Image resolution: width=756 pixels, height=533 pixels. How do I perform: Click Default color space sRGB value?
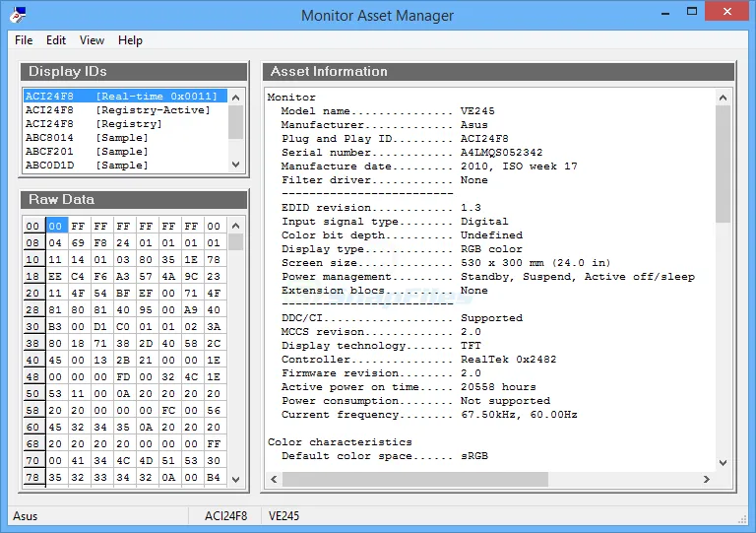pos(474,456)
